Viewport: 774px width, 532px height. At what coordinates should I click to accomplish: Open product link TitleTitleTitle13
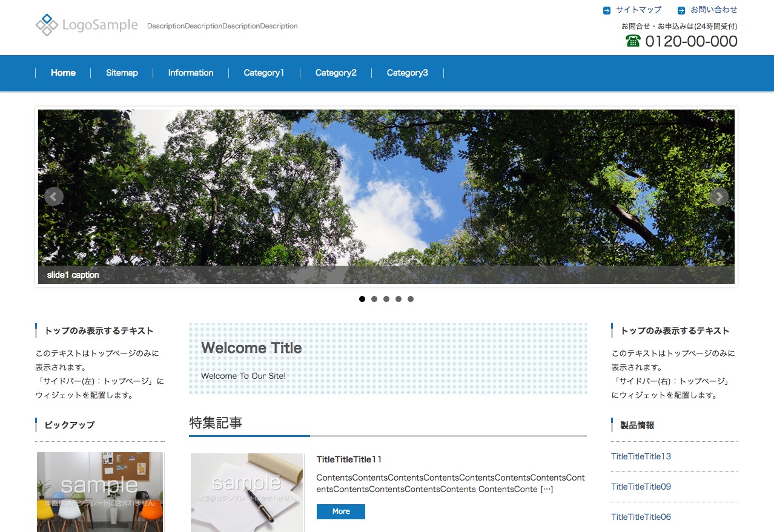click(x=641, y=456)
